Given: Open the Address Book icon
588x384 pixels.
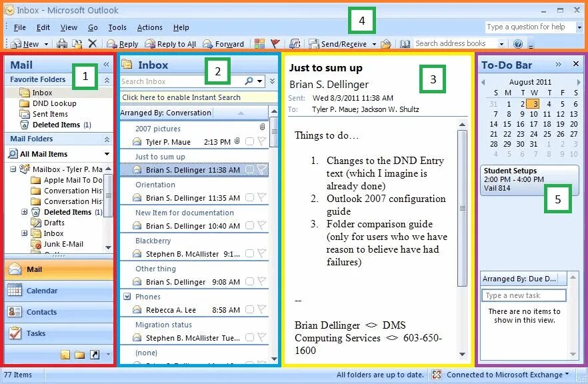Looking at the screenshot, I should click(x=405, y=44).
